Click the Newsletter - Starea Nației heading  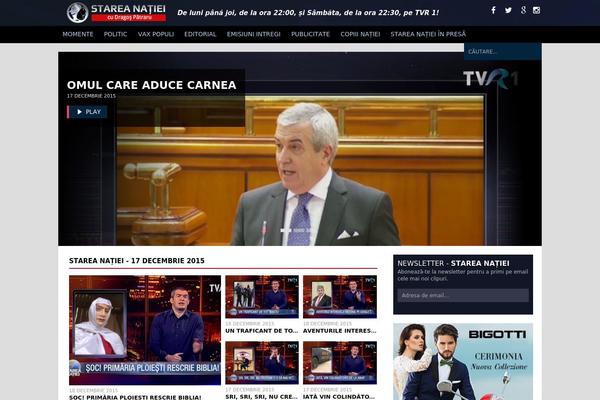click(453, 263)
